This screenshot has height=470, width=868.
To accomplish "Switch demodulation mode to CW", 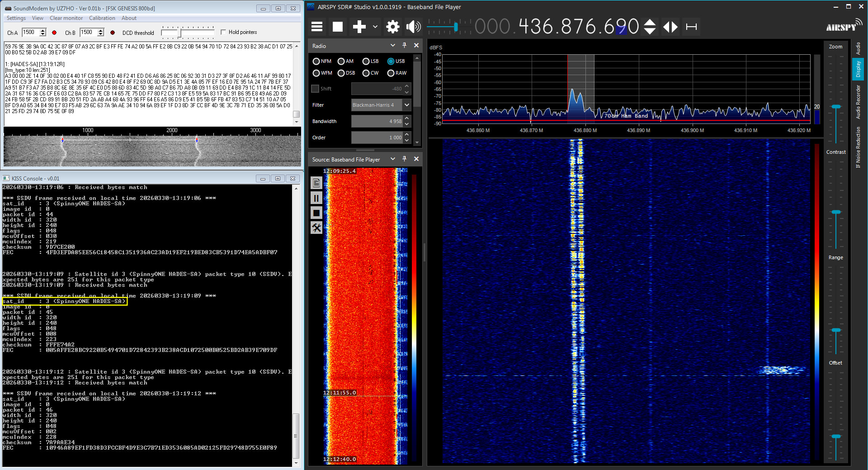I will [366, 73].
